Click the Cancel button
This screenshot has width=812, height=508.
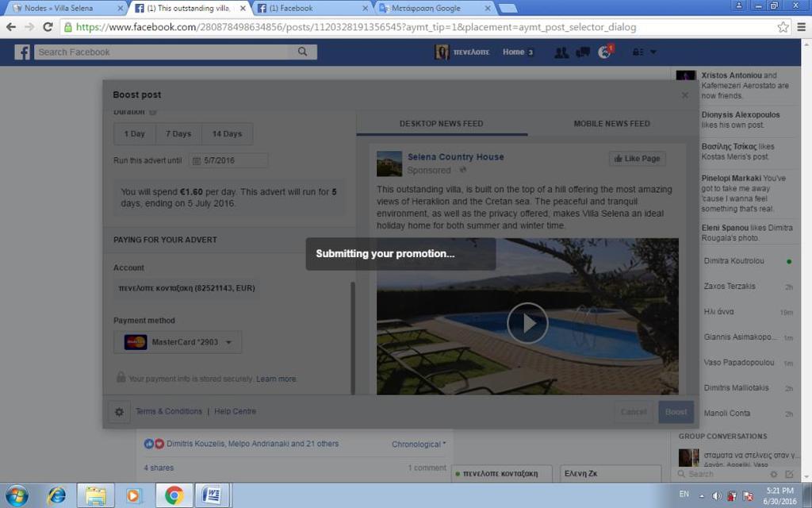(634, 412)
